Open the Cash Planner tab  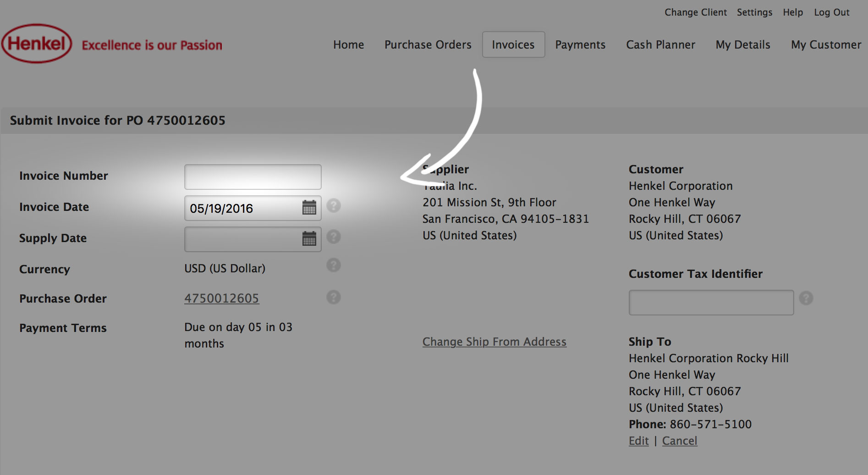pos(661,44)
